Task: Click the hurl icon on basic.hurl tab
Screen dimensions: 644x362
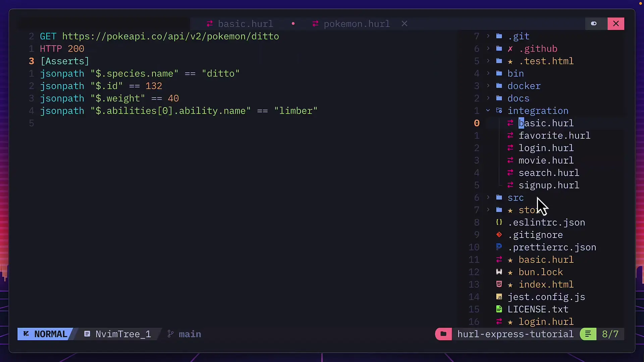Action: click(210, 24)
